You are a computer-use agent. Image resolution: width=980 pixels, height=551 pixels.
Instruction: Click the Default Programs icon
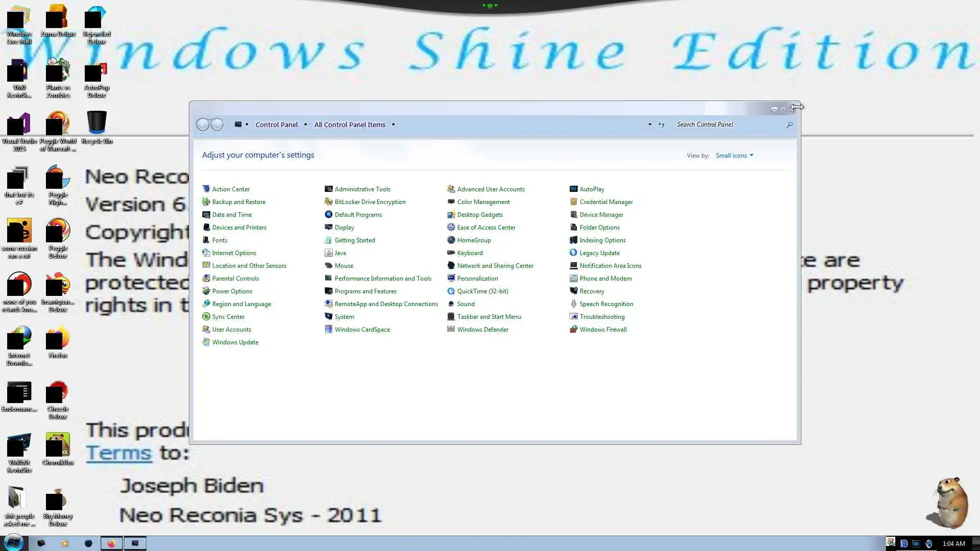point(329,215)
